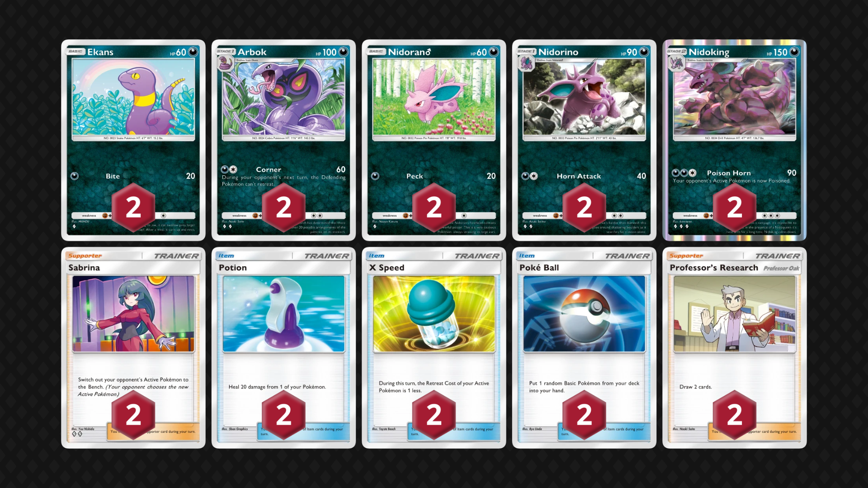
Task: Click the Supporter label on Professor's Research
Action: pos(686,256)
